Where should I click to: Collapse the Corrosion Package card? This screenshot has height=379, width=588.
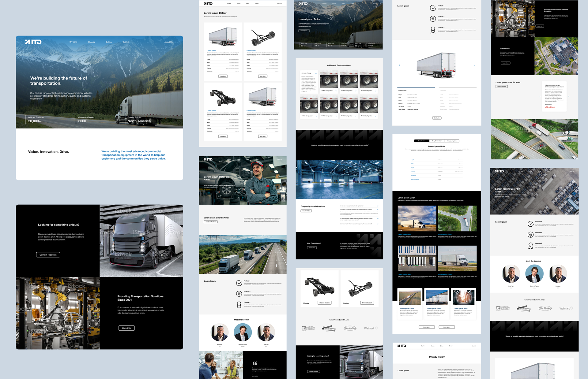coord(316,73)
